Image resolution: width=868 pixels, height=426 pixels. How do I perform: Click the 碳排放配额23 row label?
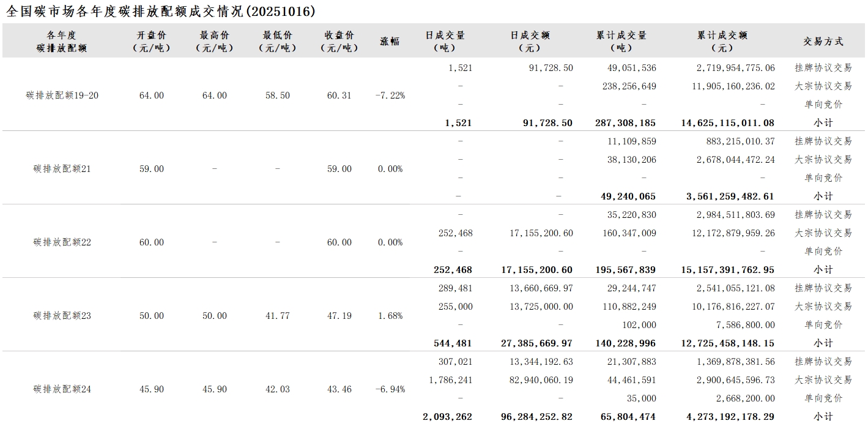[62, 316]
